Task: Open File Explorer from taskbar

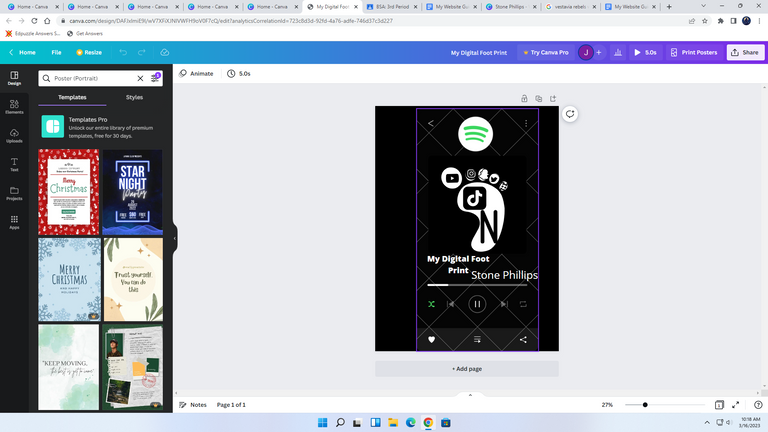Action: (393, 423)
